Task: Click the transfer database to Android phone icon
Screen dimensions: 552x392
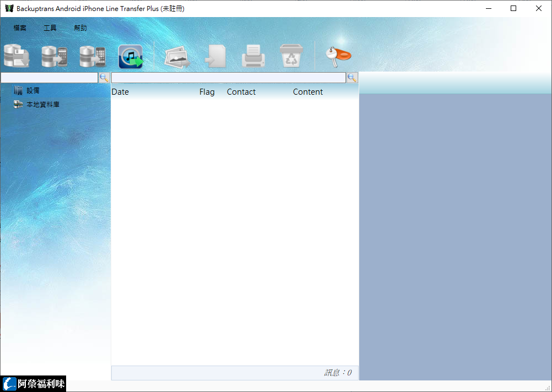Action: point(55,56)
